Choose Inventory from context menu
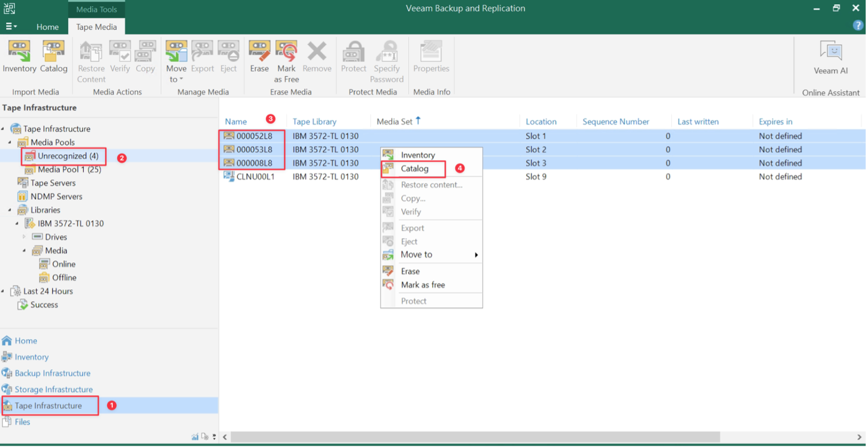868x448 pixels. pyautogui.click(x=432, y=155)
